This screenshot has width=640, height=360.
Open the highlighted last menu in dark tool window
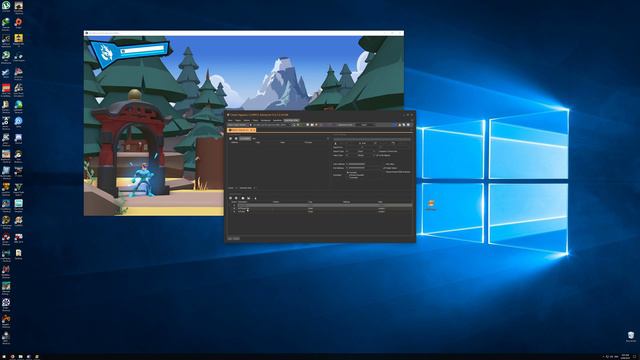tap(291, 120)
